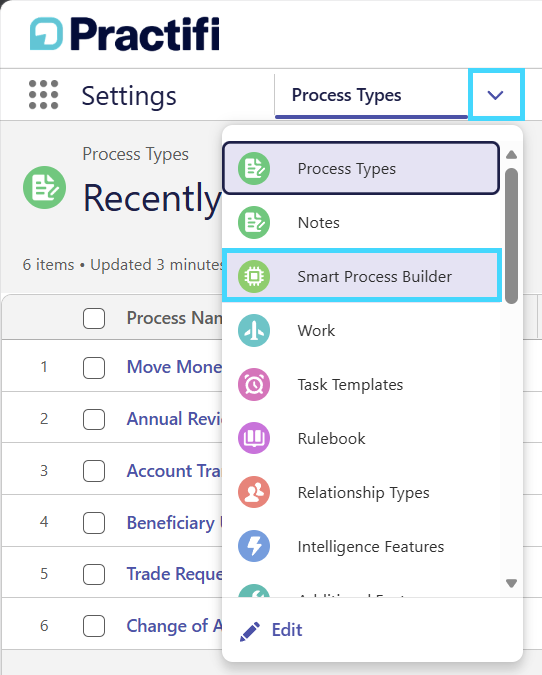Click the Relationship Types people icon

[x=254, y=492]
